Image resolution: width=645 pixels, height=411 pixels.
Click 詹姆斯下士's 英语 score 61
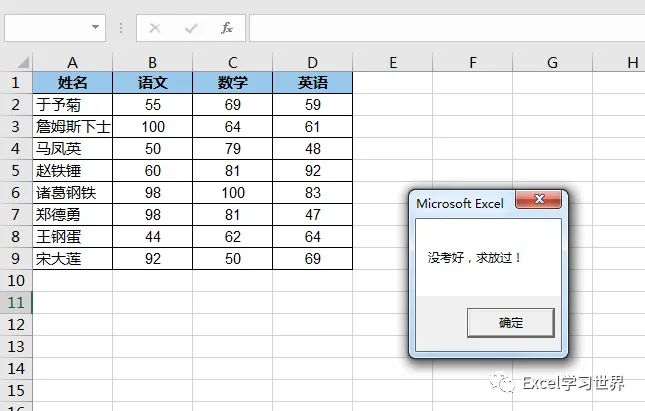pos(312,127)
